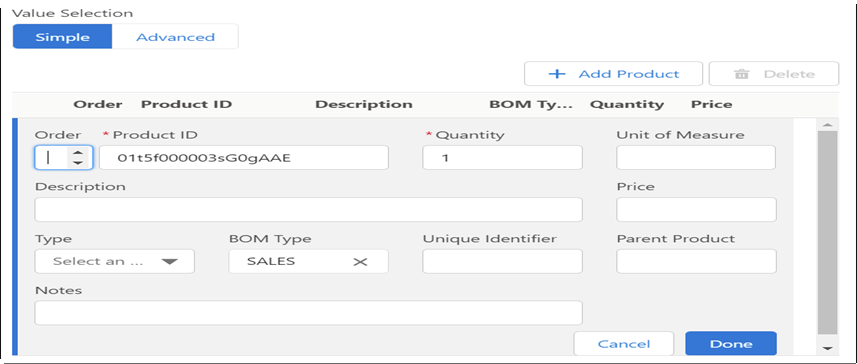Click the Product ID input field

(244, 157)
